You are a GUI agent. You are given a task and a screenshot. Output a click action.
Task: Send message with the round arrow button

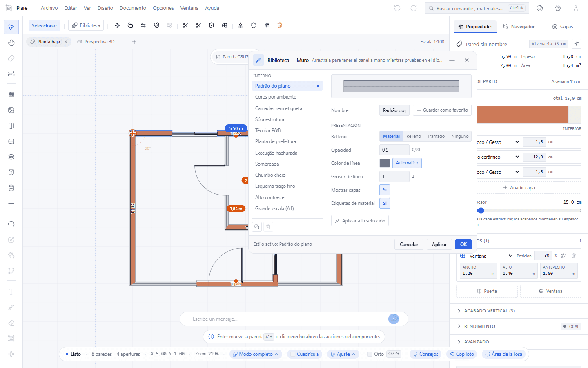[x=394, y=319]
